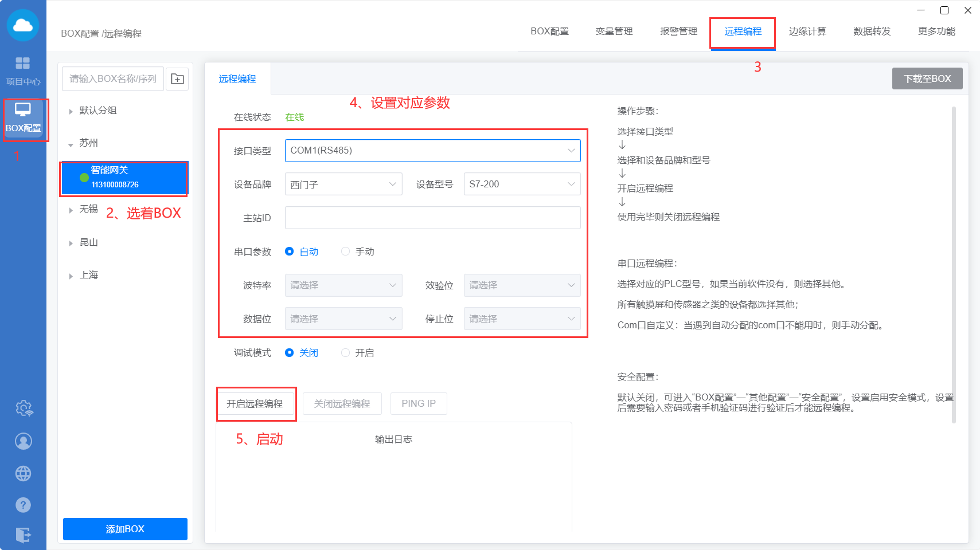Click the vertical scrollbar in the instructions panel
Image resolution: width=980 pixels, height=550 pixels.
pyautogui.click(x=954, y=264)
